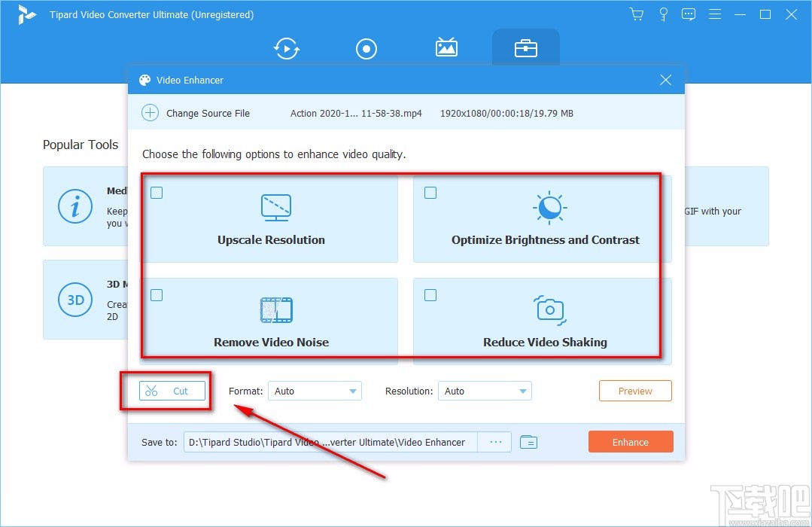The width and height of the screenshot is (812, 527).
Task: Click the Reduce Video Shaking label
Action: pyautogui.click(x=545, y=342)
